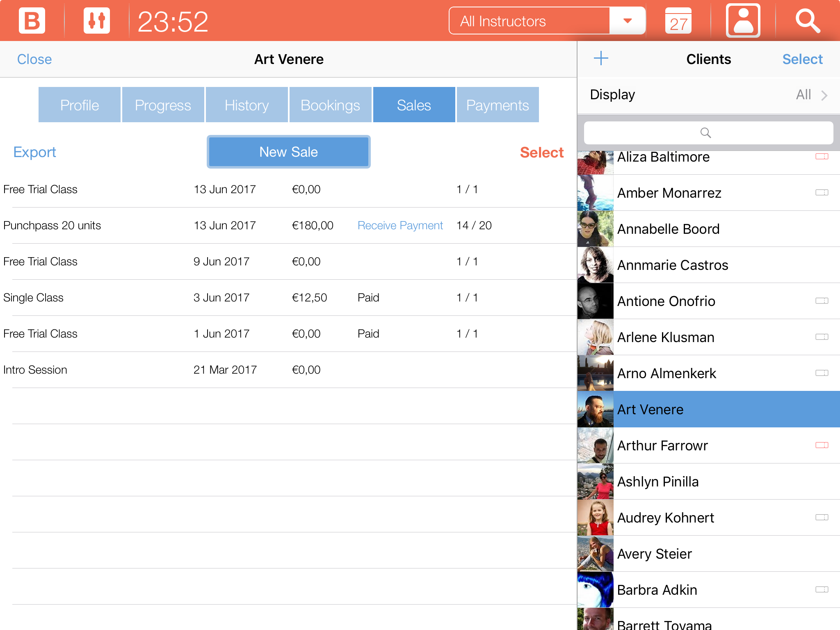
Task: Tap the red ticket icon beside Arthur Farrowr
Action: pos(822,445)
